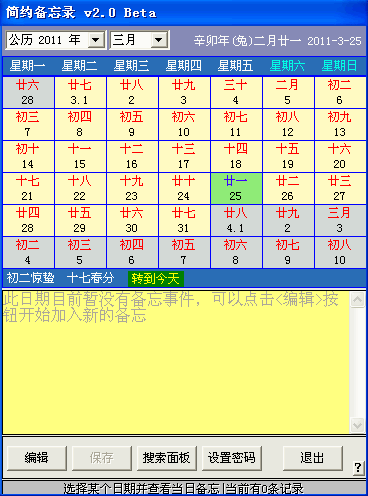368x496 pixels.
Task: Click the memo scrollbar down arrow
Action: [x=358, y=425]
